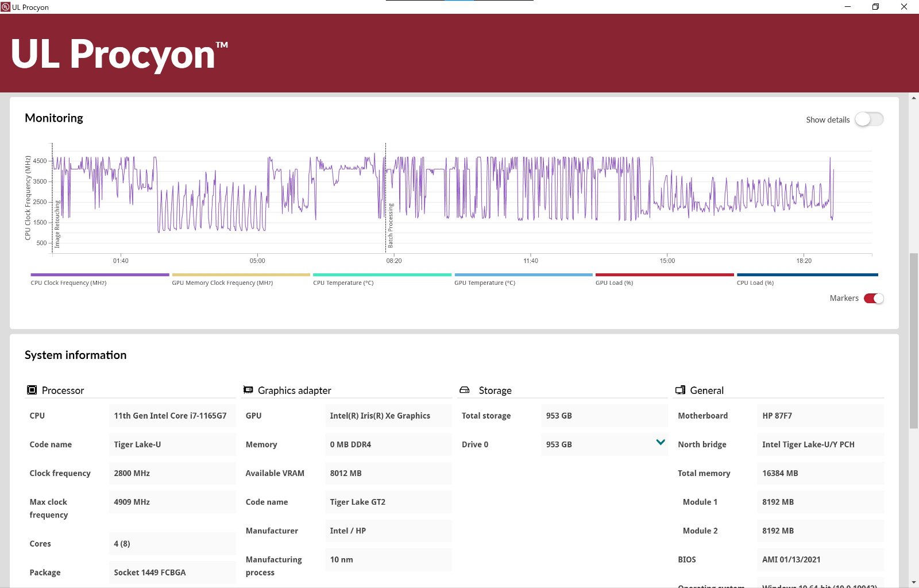Click the UL Procyon app icon in title bar
The height and width of the screenshot is (588, 919).
coord(6,7)
